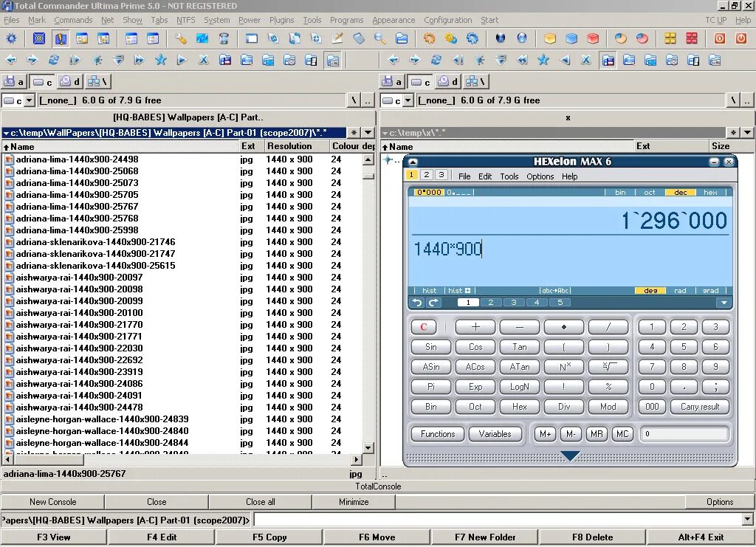Open the NTFS menu

185,20
